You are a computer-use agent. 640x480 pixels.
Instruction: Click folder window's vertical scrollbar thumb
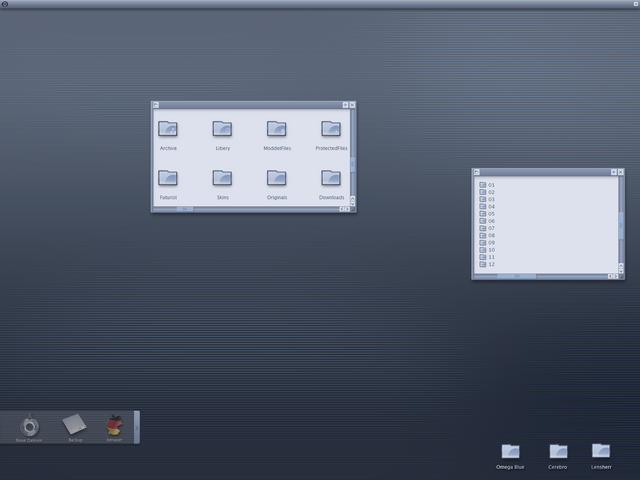tap(353, 165)
